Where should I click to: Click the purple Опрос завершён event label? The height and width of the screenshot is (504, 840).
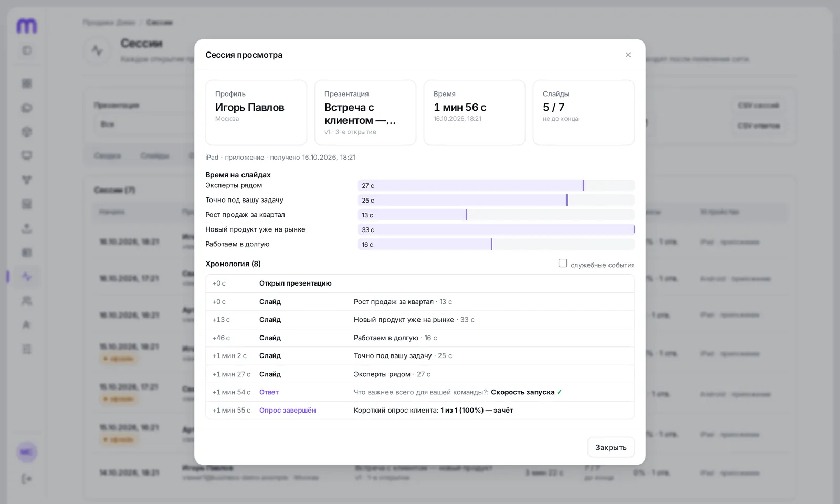288,411
